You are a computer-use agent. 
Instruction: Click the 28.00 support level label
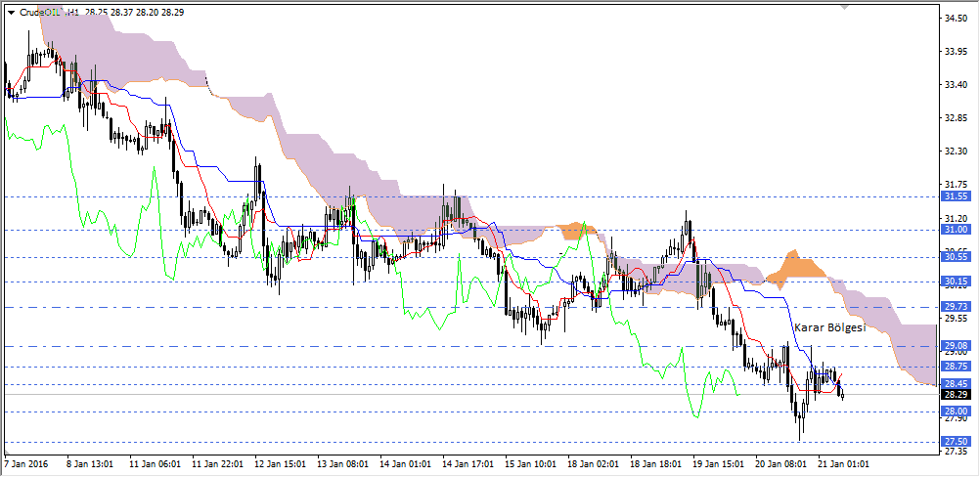(x=955, y=412)
